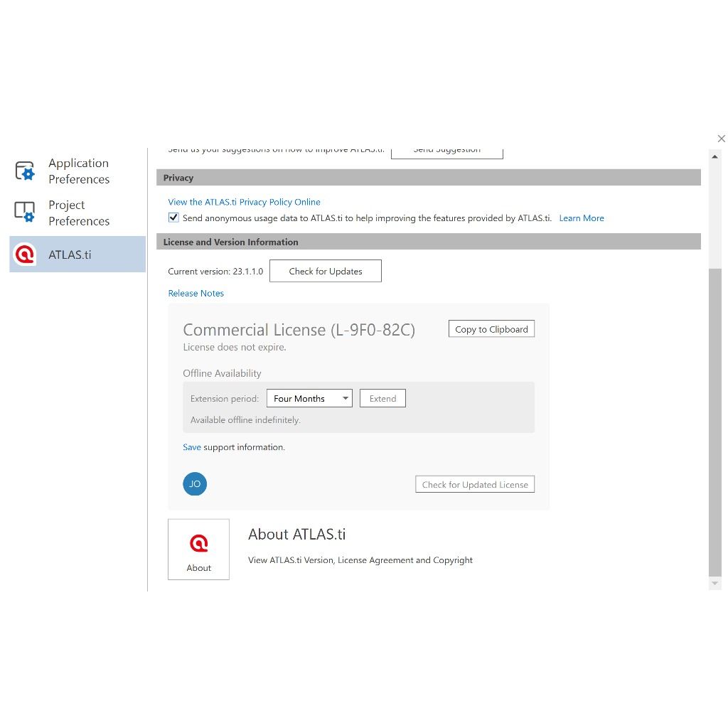Click the JO user avatar circle
Image resolution: width=728 pixels, height=728 pixels.
tap(195, 484)
